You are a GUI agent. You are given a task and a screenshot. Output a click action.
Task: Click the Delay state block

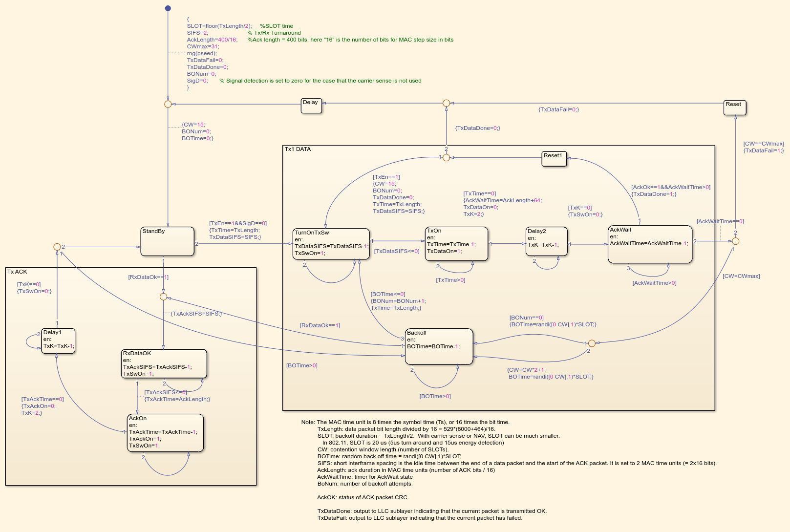point(311,106)
